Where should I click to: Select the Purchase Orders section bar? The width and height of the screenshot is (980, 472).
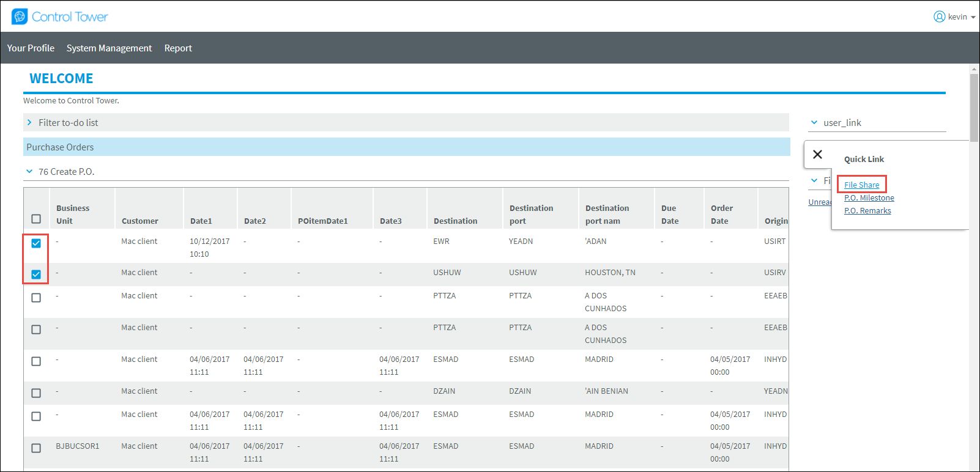point(406,147)
